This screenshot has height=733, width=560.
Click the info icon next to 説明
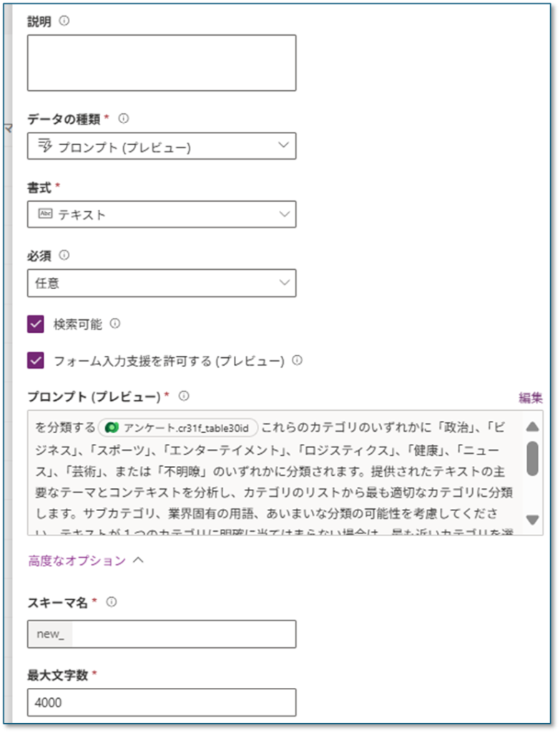pyautogui.click(x=64, y=21)
